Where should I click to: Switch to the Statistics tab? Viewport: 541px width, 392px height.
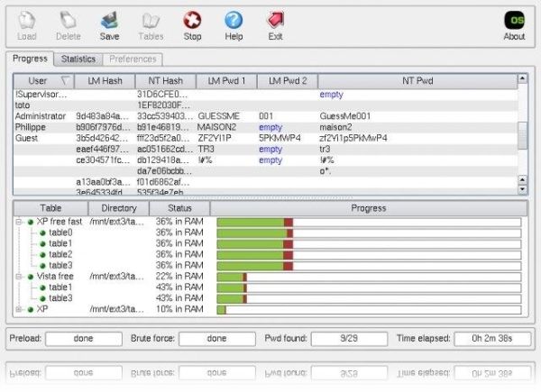coord(78,59)
